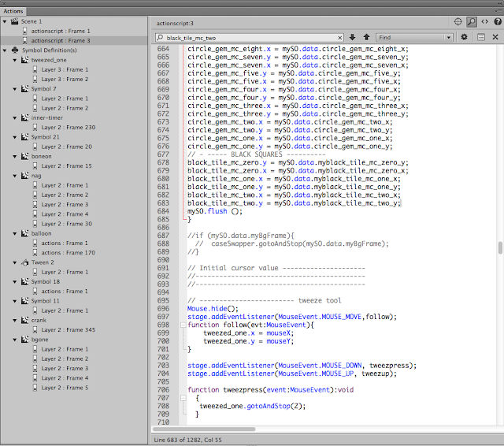The image size is (504, 446).
Task: Click the actionscript:3 script label
Action: (x=175, y=23)
